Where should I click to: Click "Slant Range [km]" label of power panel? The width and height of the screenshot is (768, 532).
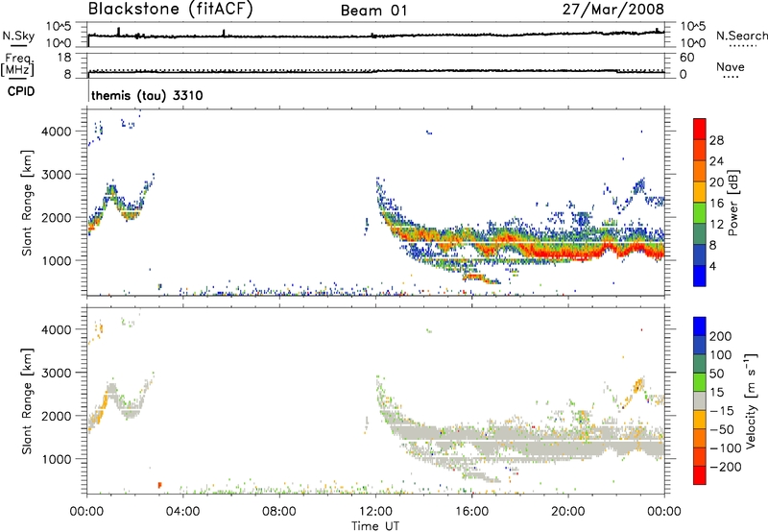(x=27, y=203)
